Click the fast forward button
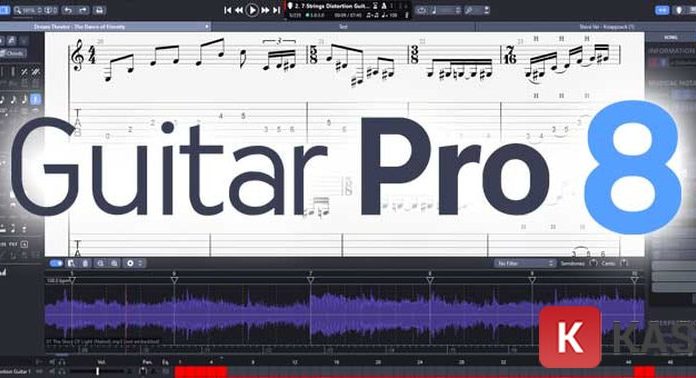Viewport: 696px width, 378px height. pyautogui.click(x=265, y=10)
